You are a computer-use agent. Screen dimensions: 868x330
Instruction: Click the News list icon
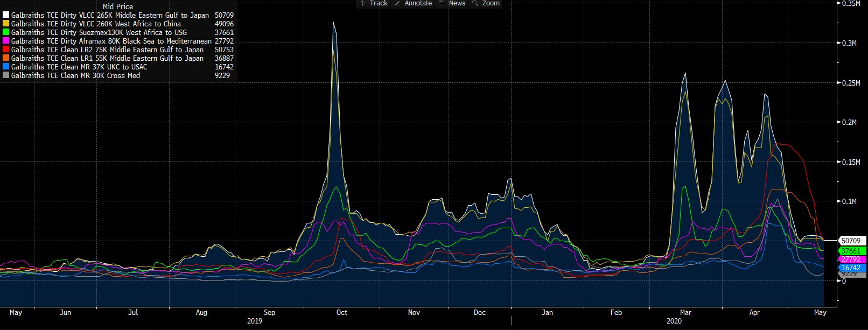click(442, 3)
